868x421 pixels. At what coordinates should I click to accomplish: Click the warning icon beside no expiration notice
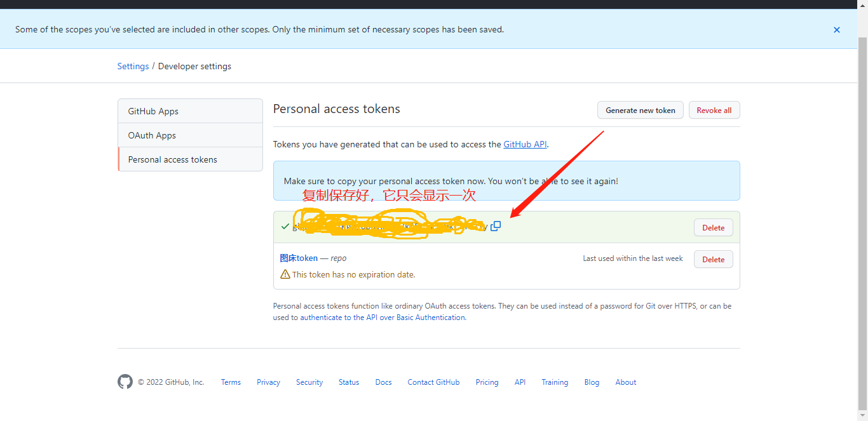285,274
